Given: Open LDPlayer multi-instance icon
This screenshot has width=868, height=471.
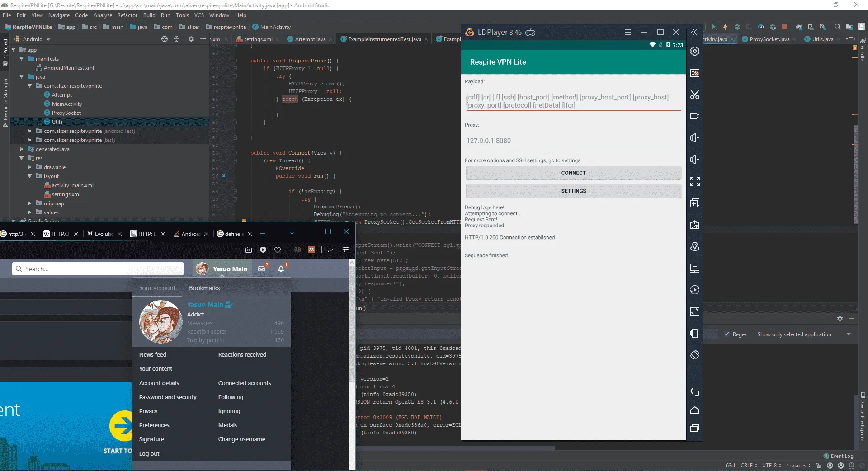Looking at the screenshot, I should [695, 203].
